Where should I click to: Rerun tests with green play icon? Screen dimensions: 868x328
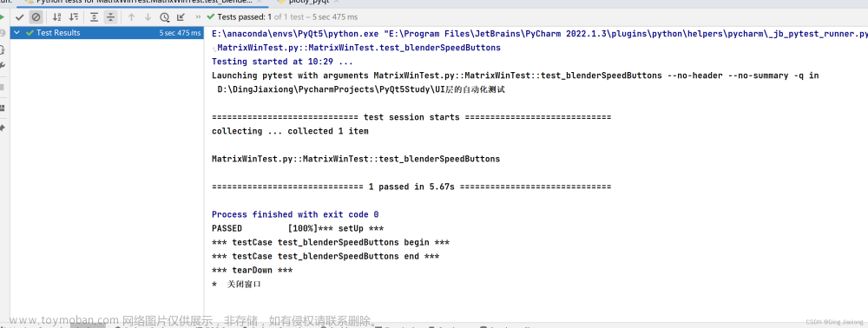pos(3,17)
